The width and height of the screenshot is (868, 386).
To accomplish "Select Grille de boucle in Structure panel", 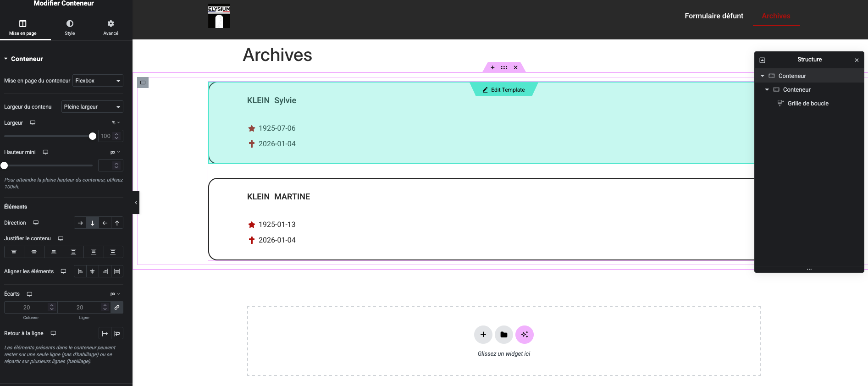I will point(807,104).
